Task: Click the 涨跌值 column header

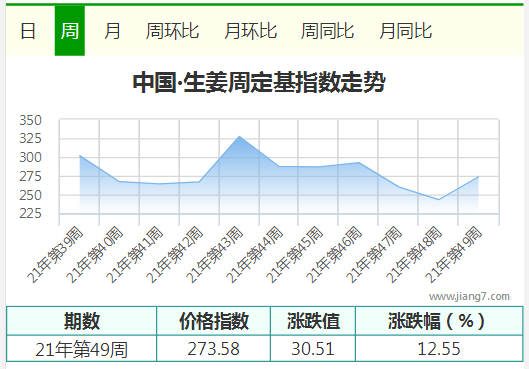Action: (313, 321)
